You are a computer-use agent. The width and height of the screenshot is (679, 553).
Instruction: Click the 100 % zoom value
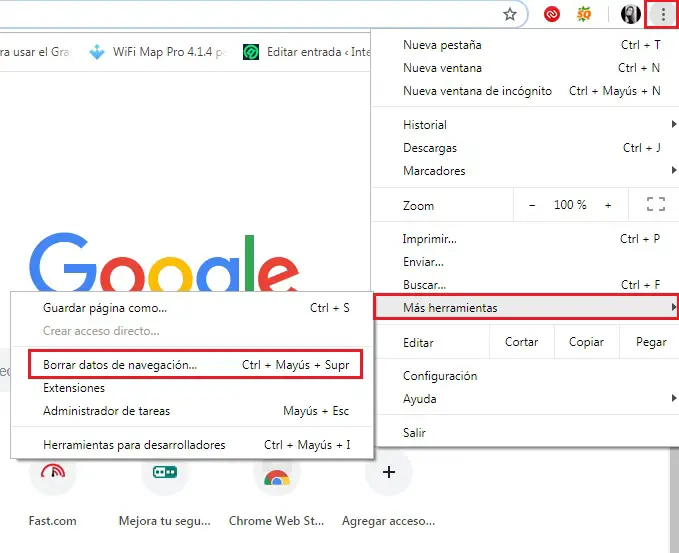tap(570, 204)
